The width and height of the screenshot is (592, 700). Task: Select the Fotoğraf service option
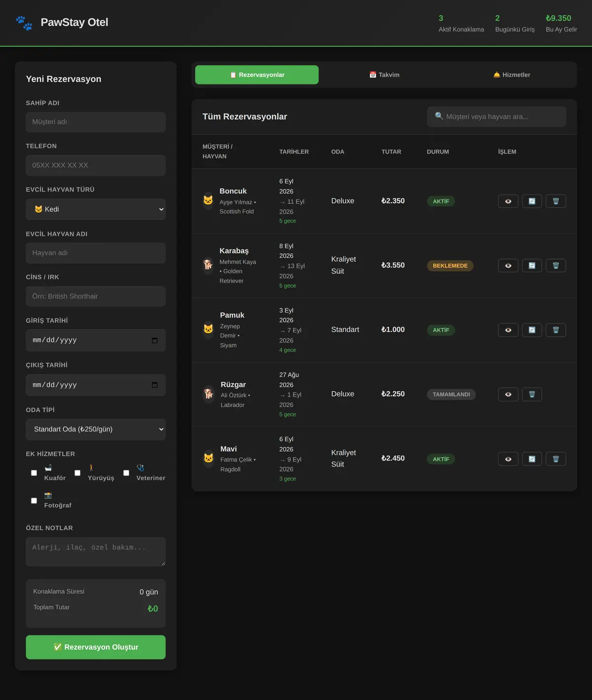(x=34, y=501)
